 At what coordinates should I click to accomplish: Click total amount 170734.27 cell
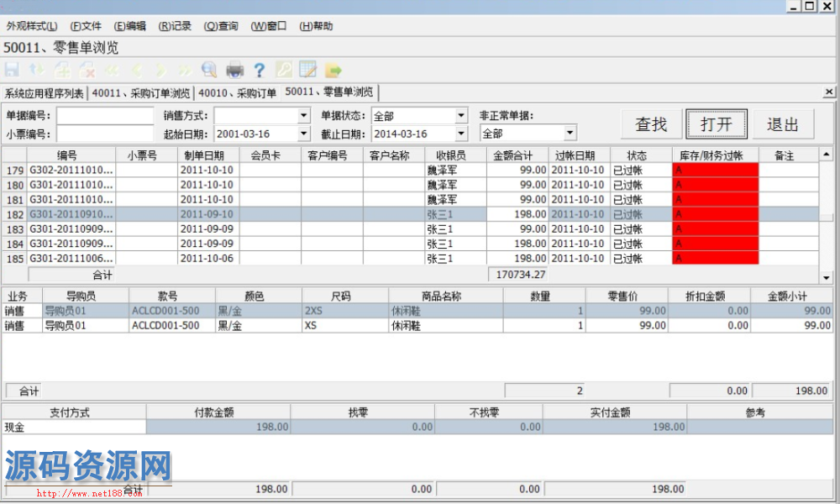tap(517, 274)
